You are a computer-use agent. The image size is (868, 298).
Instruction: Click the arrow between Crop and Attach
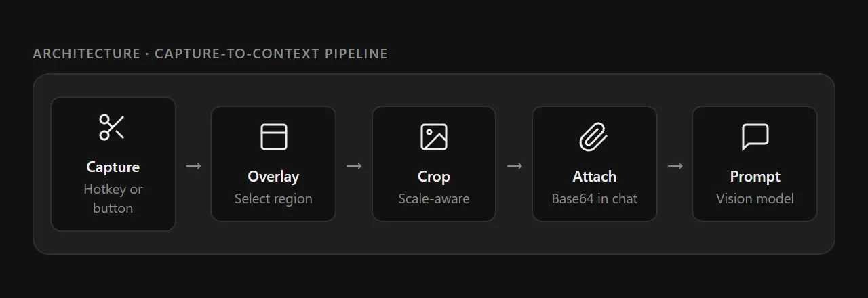pyautogui.click(x=514, y=166)
